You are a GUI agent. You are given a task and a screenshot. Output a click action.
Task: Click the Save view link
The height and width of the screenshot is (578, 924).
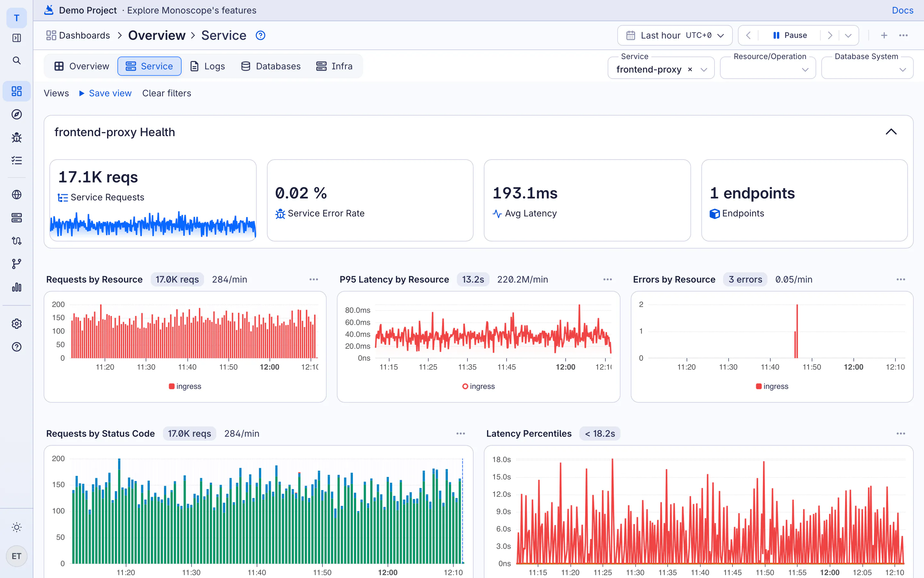coord(110,93)
